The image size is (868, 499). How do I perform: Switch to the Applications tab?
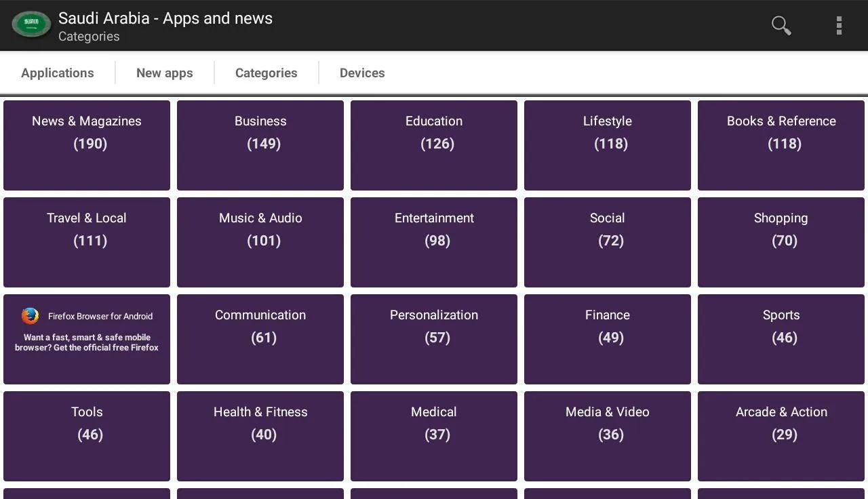coord(58,73)
